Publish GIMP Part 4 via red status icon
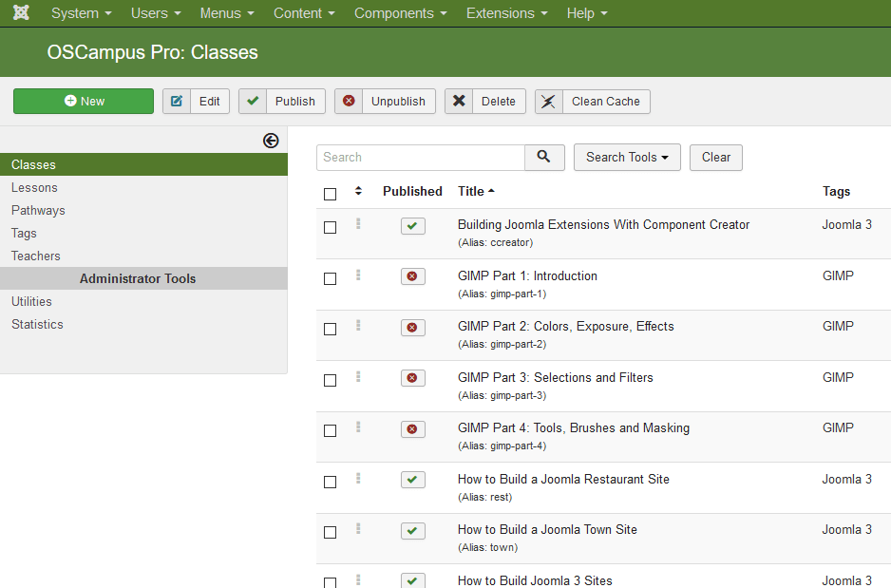Screen dimensions: 891x588 [413, 429]
